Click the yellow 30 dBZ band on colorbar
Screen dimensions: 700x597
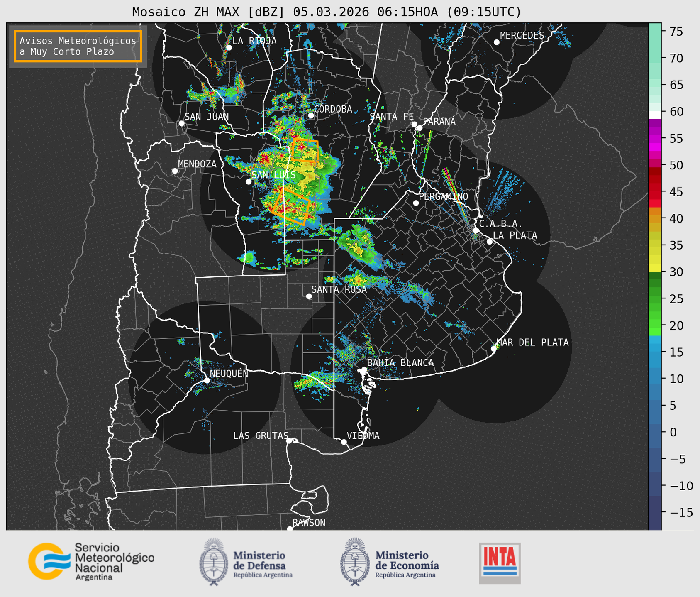[x=654, y=268]
